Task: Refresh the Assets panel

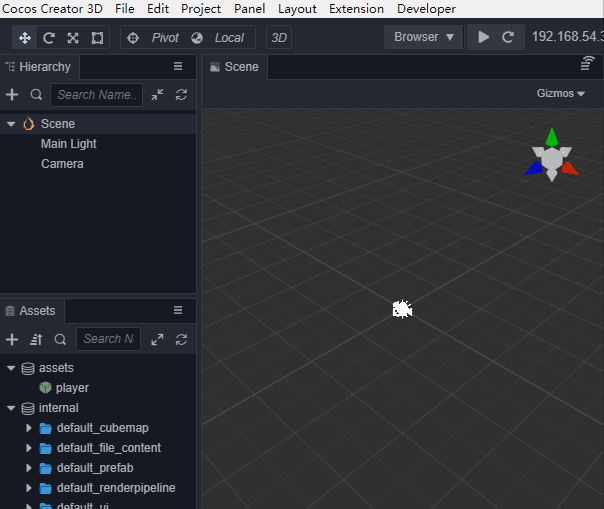Action: (181, 339)
